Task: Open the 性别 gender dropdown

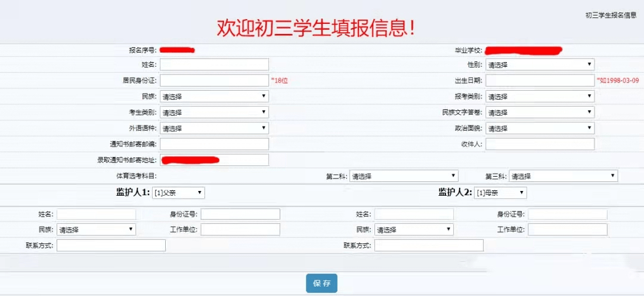Action: (540, 64)
